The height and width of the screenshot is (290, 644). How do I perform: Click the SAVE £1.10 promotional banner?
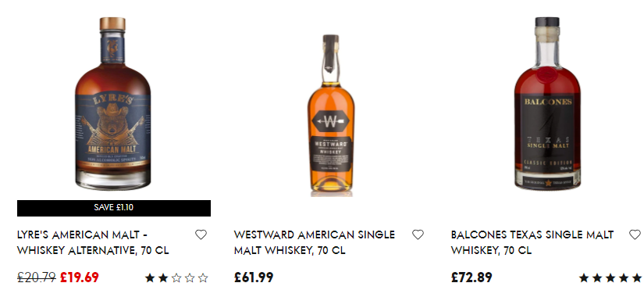click(x=114, y=208)
